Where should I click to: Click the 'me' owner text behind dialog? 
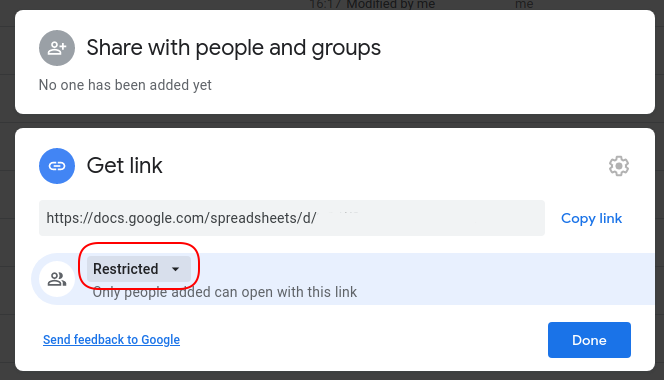[524, 4]
